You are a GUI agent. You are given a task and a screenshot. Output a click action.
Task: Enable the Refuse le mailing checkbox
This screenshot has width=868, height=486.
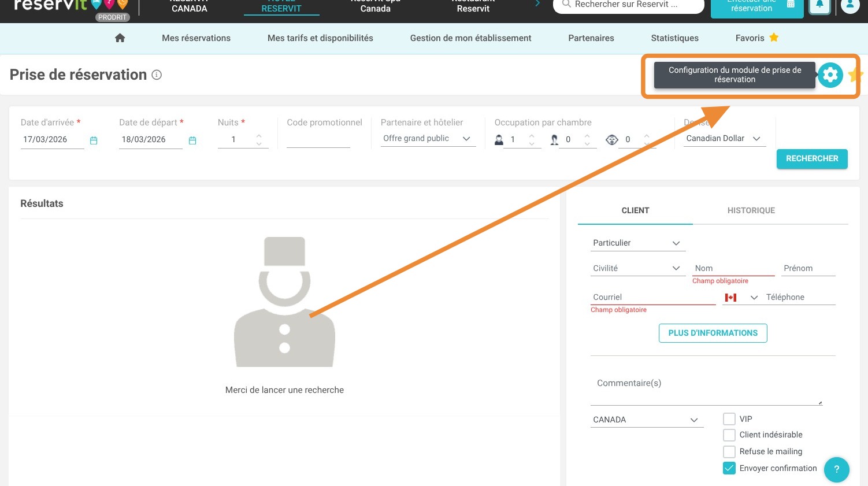click(729, 452)
